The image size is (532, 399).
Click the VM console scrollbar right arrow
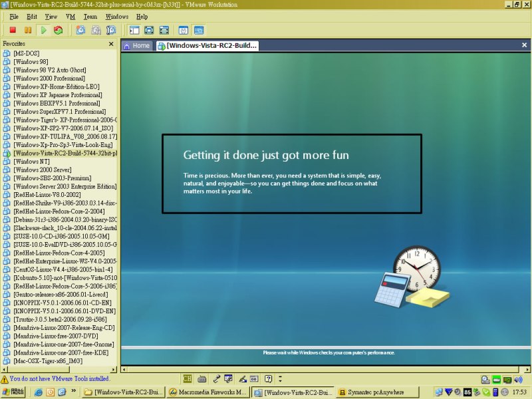[528, 369]
